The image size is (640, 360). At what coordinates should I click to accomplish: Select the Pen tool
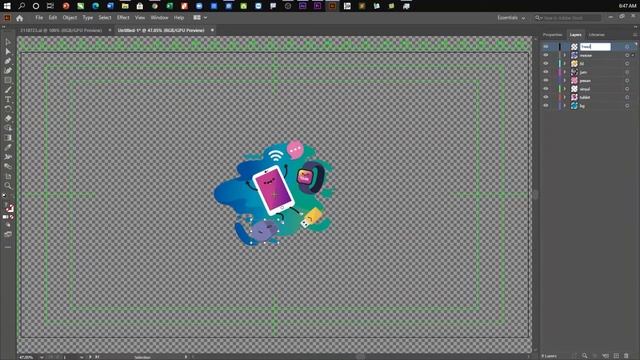(x=8, y=61)
